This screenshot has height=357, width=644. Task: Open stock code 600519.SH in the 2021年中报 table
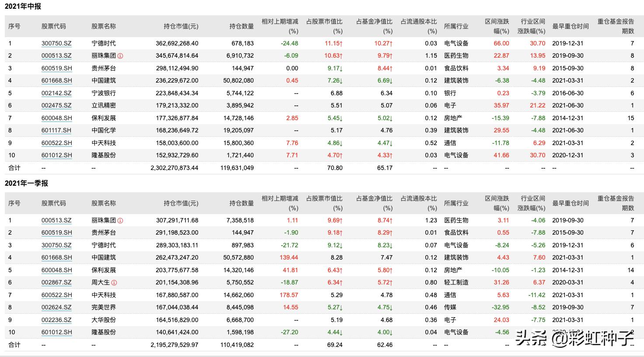(x=57, y=68)
